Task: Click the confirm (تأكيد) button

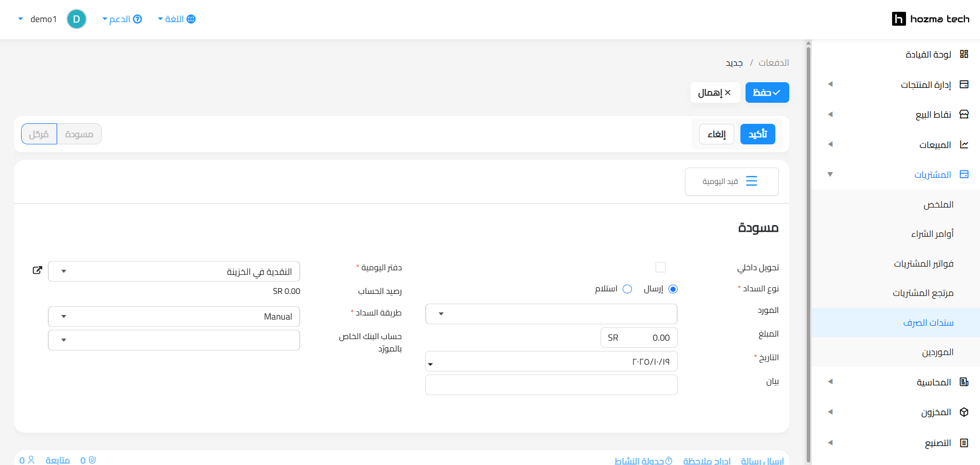Action: (x=757, y=134)
